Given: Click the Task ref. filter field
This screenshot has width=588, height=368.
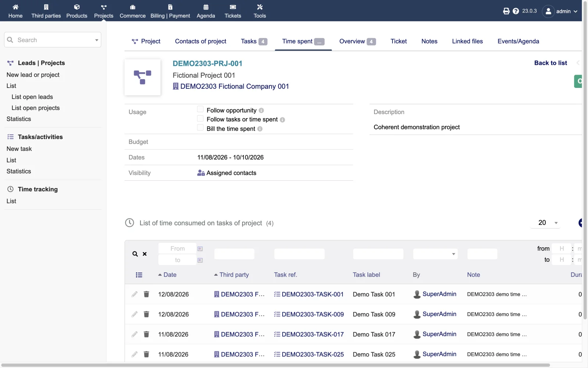Looking at the screenshot, I should [x=299, y=254].
